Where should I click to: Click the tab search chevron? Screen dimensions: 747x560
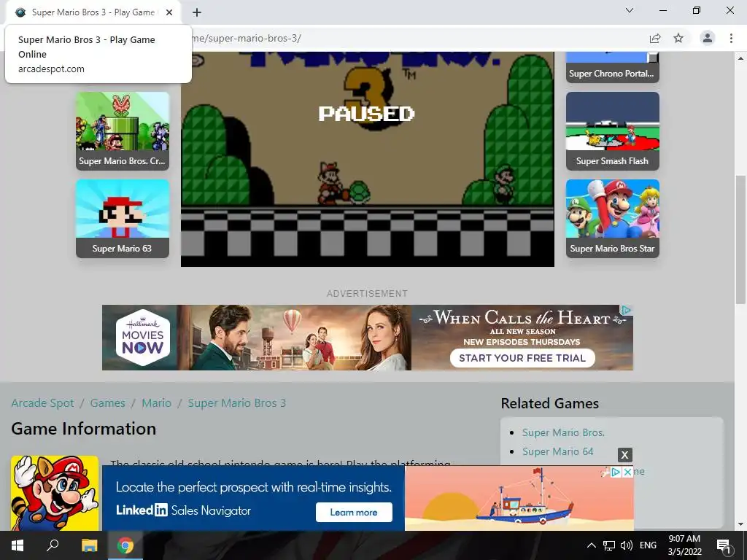pyautogui.click(x=630, y=10)
